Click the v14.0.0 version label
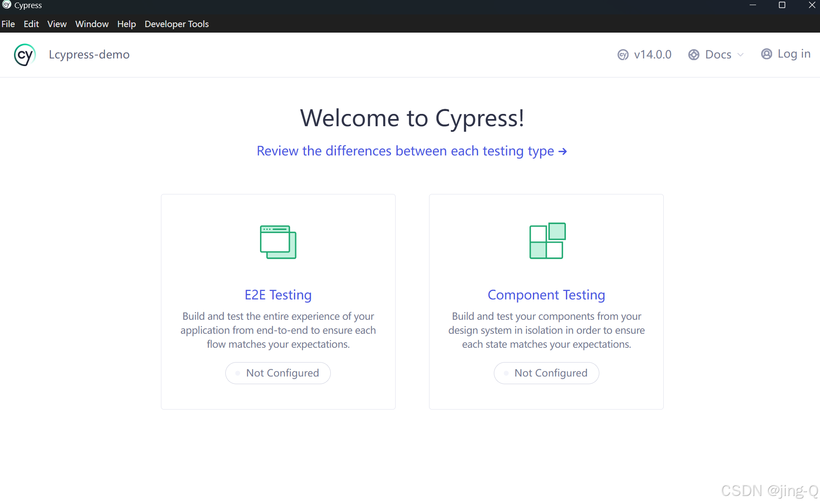Viewport: 820px width, 504px height. pyautogui.click(x=653, y=55)
